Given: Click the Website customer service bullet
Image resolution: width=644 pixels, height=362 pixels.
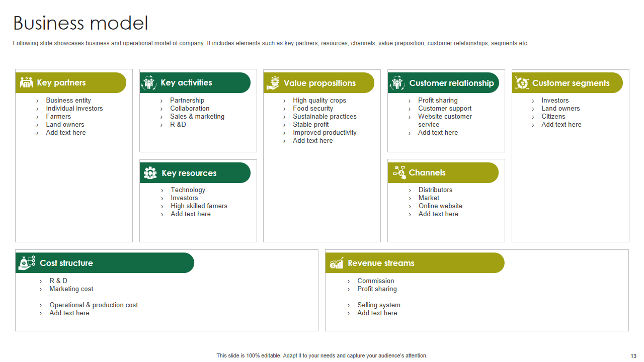Looking at the screenshot, I should point(445,121).
